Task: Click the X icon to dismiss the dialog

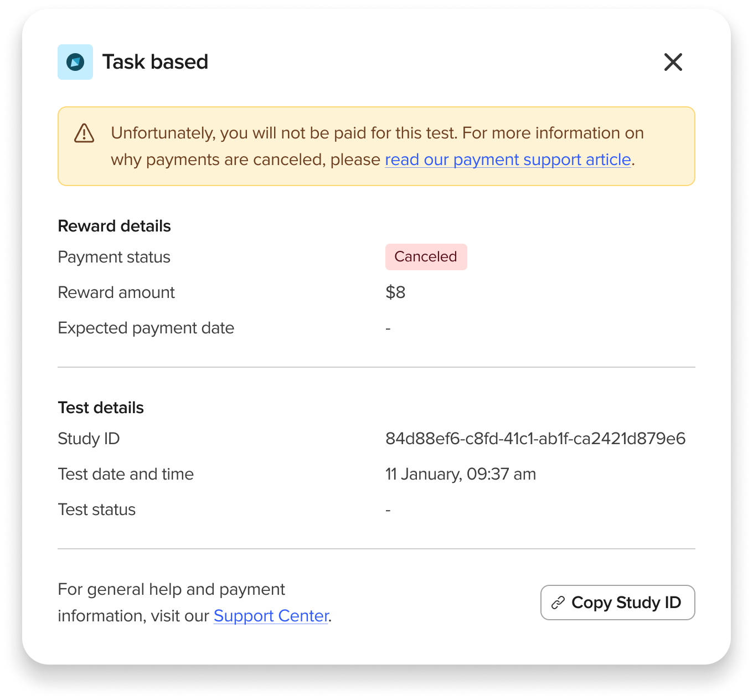Action: [x=673, y=62]
